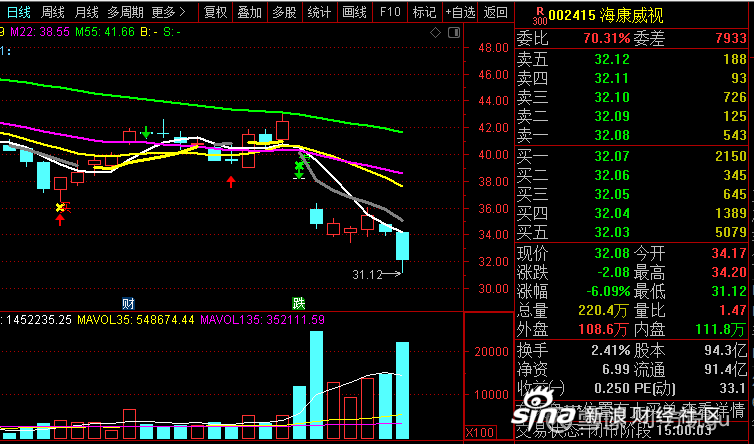The height and width of the screenshot is (444, 754).
Task: Click the 002415 海康威视 stock title
Action: [606, 16]
